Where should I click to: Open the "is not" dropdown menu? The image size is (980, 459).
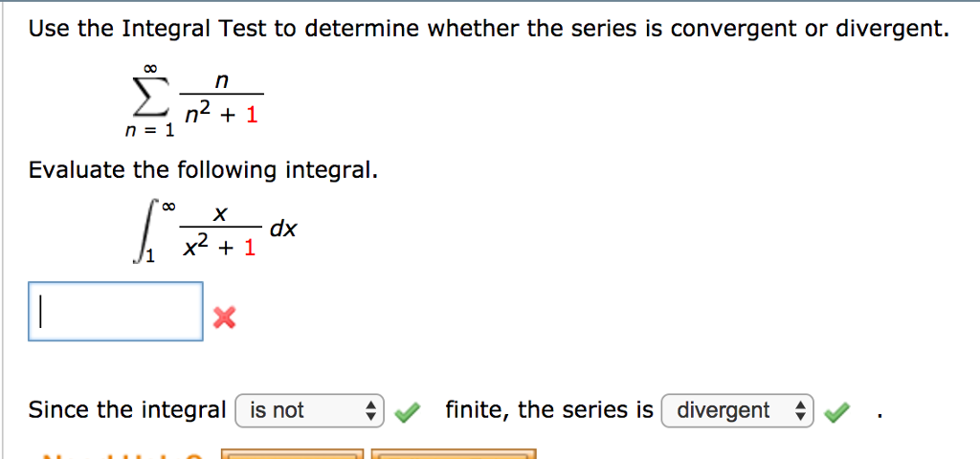(309, 410)
